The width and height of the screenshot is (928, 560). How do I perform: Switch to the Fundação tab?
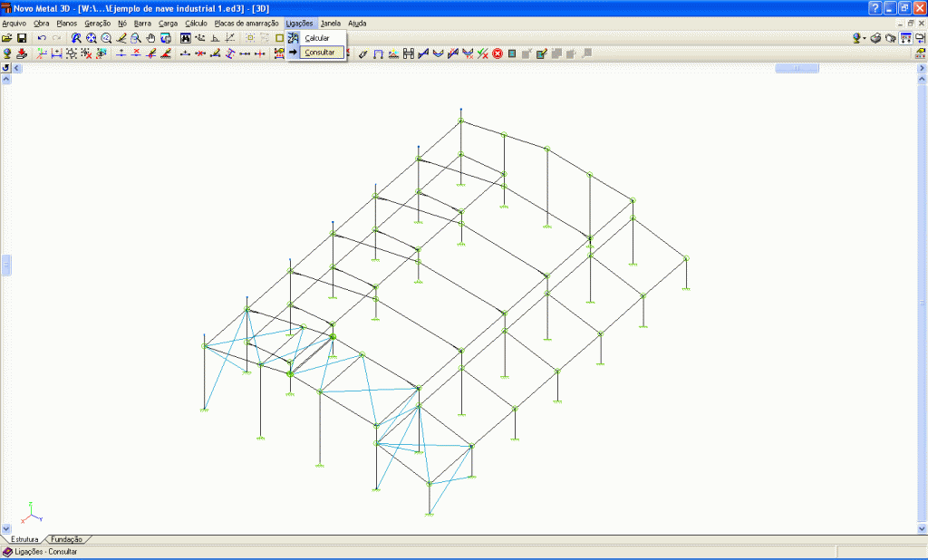click(66, 539)
